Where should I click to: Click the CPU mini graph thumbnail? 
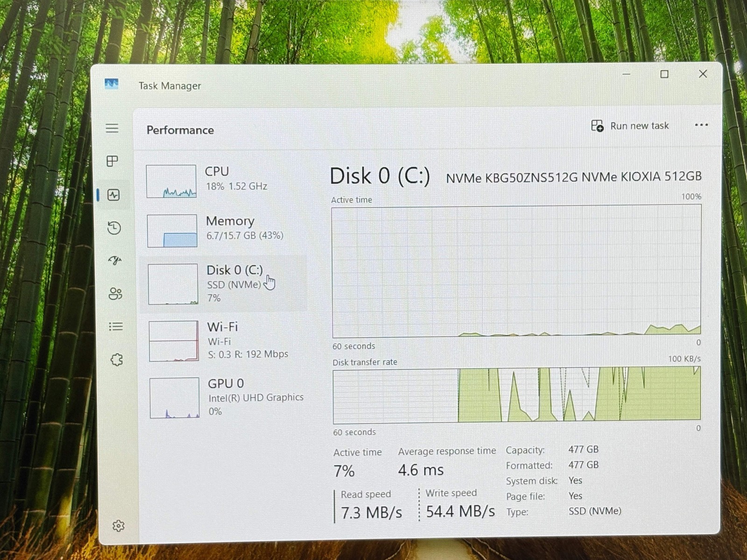click(171, 182)
